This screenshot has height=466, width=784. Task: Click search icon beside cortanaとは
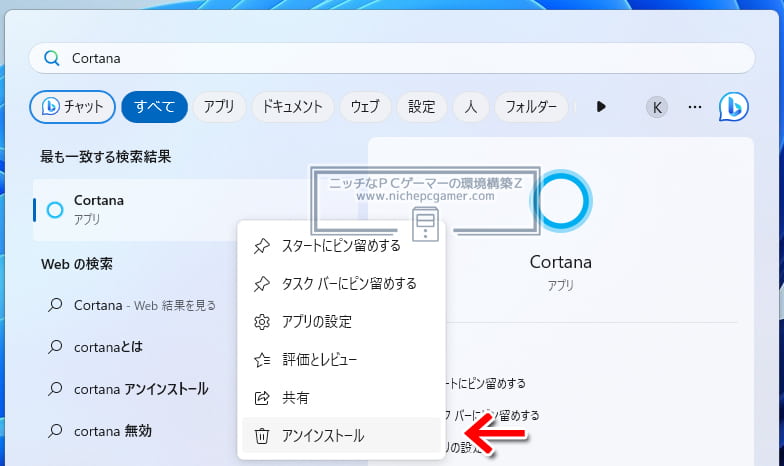click(55, 347)
